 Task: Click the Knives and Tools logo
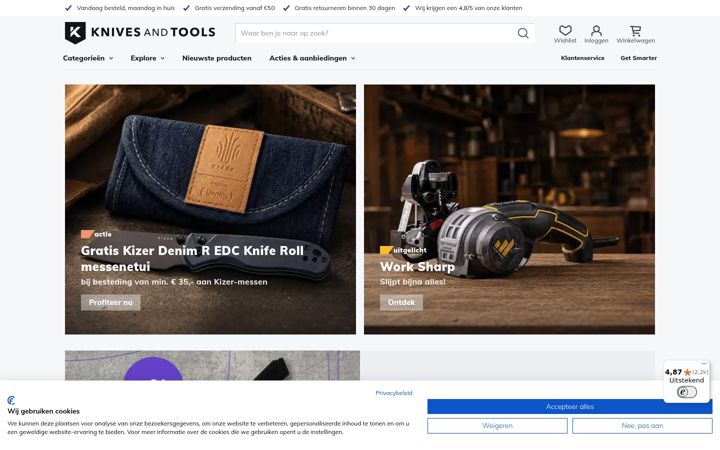140,33
